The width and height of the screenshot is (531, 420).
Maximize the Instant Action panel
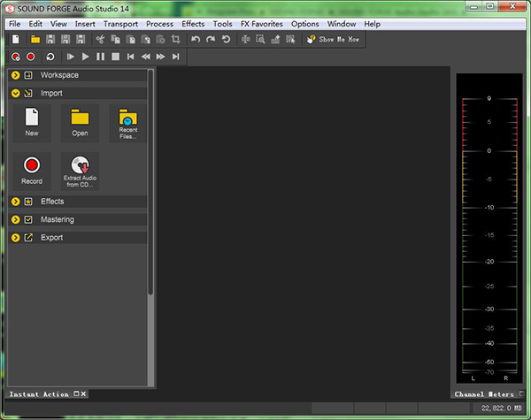[x=76, y=394]
